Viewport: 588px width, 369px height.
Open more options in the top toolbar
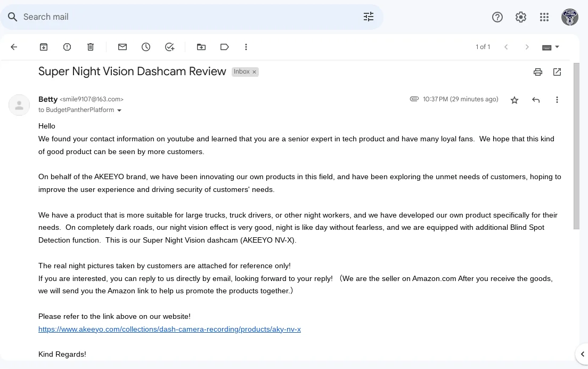click(246, 47)
